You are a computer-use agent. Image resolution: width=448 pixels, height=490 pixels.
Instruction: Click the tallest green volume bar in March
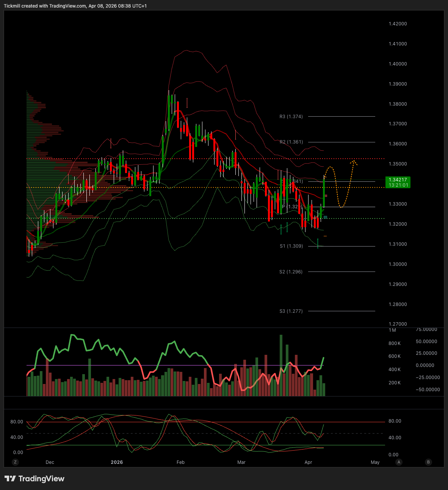point(281,364)
